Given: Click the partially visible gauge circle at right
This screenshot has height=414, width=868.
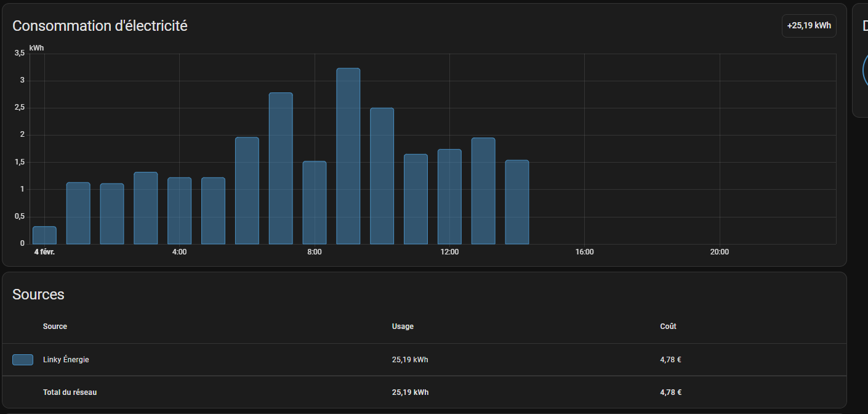Looking at the screenshot, I should click(x=864, y=71).
